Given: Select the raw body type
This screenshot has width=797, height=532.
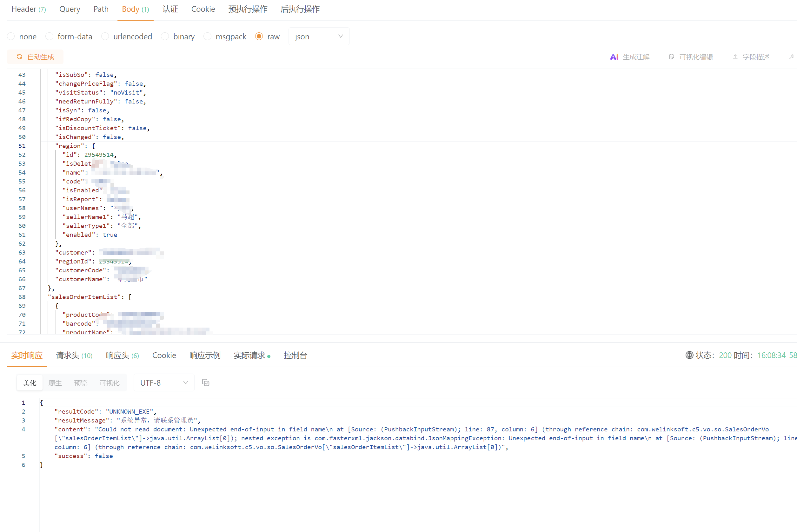Looking at the screenshot, I should click(x=267, y=36).
